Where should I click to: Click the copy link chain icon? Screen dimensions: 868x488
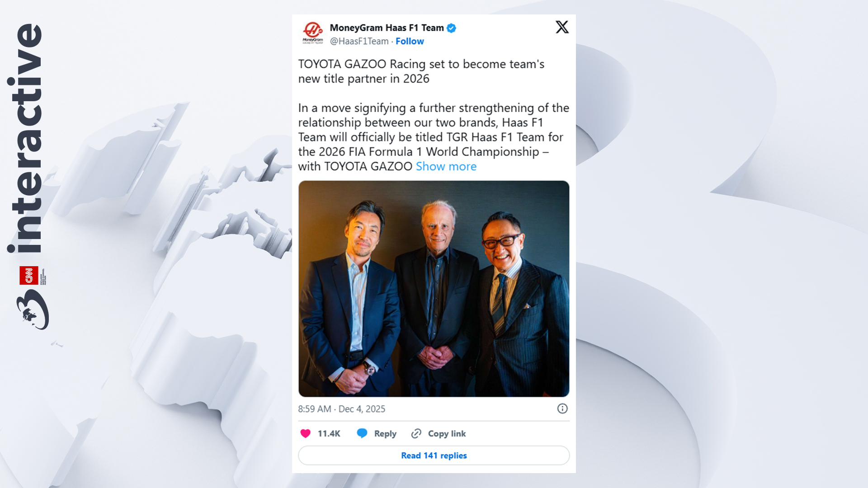416,433
